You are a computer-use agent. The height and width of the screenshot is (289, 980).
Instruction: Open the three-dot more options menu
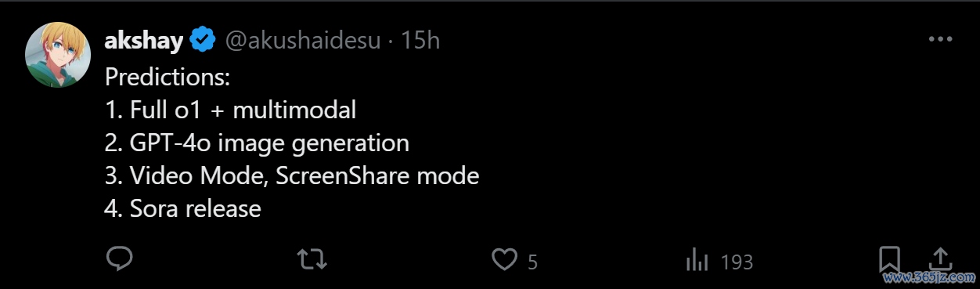click(x=939, y=39)
